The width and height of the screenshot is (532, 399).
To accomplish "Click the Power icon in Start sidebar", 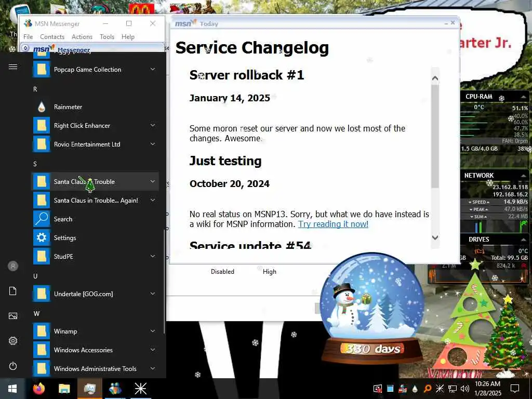I will 13,366.
